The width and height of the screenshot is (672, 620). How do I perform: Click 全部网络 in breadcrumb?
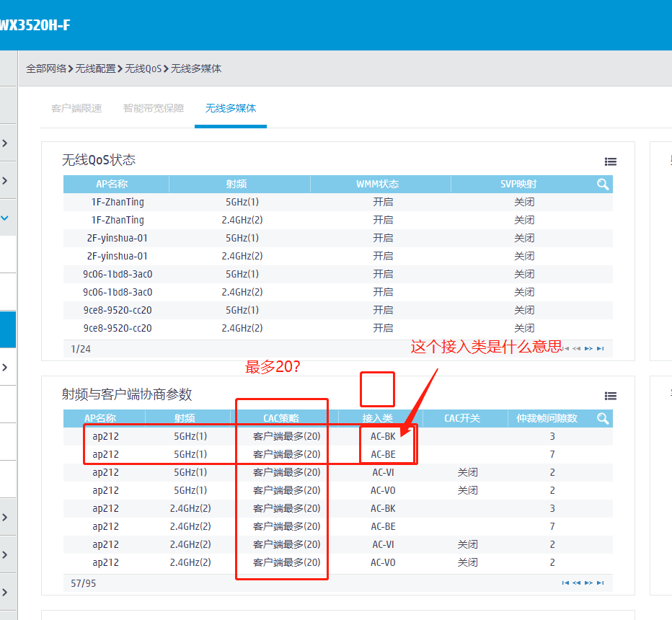point(46,68)
